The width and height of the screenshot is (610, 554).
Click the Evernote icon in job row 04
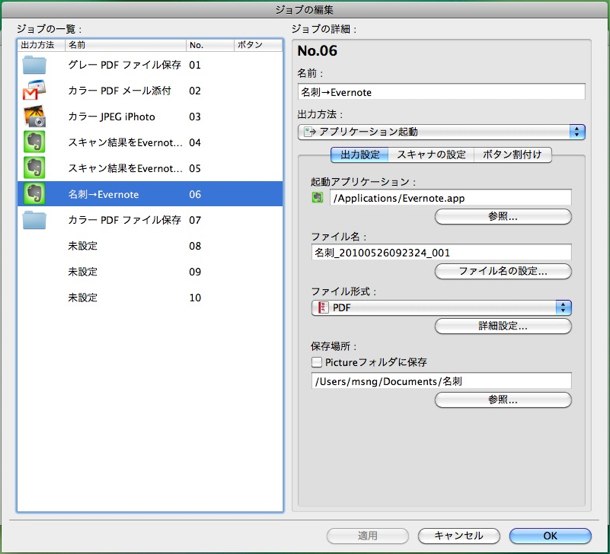coord(34,142)
